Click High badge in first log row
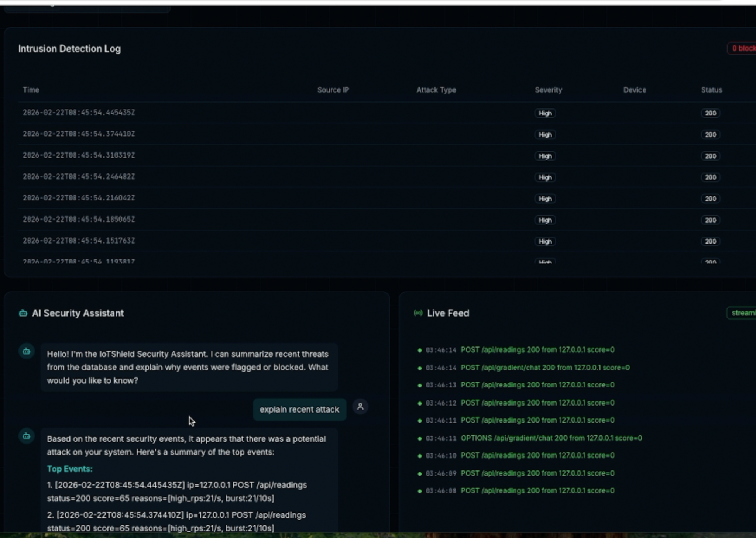 (545, 113)
